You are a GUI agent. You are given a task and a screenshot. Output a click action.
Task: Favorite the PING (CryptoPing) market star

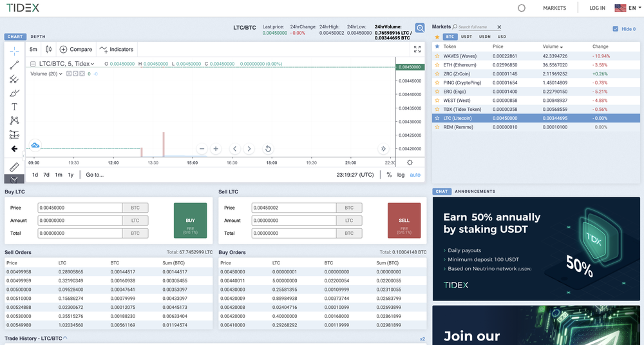pos(437,83)
